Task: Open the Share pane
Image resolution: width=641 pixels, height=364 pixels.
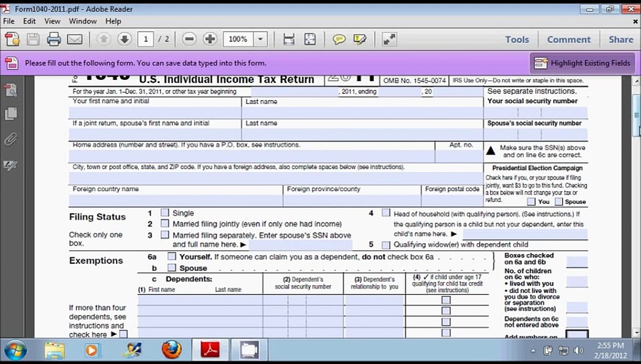Action: pos(621,39)
